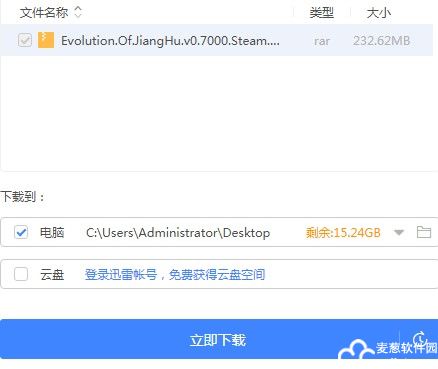The width and height of the screenshot is (438, 369).
Task: Uncheck the 电脑 download location checkbox
Action: (x=21, y=232)
